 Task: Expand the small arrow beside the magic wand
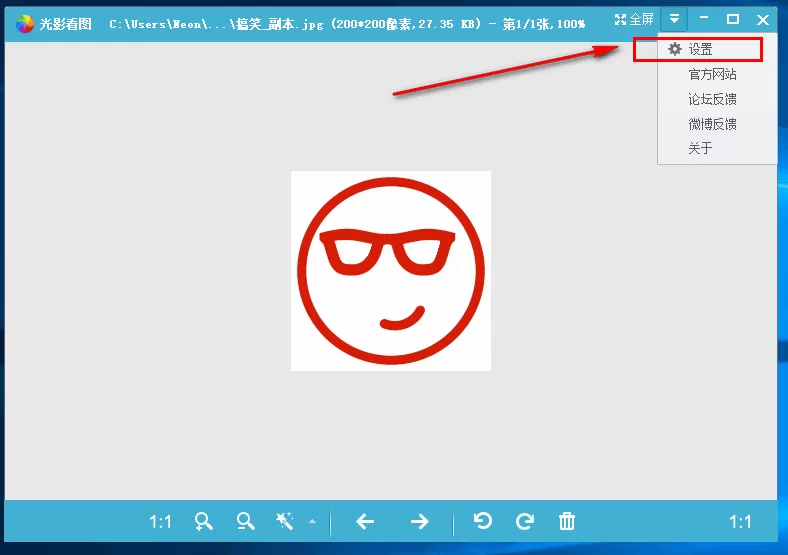point(313,521)
